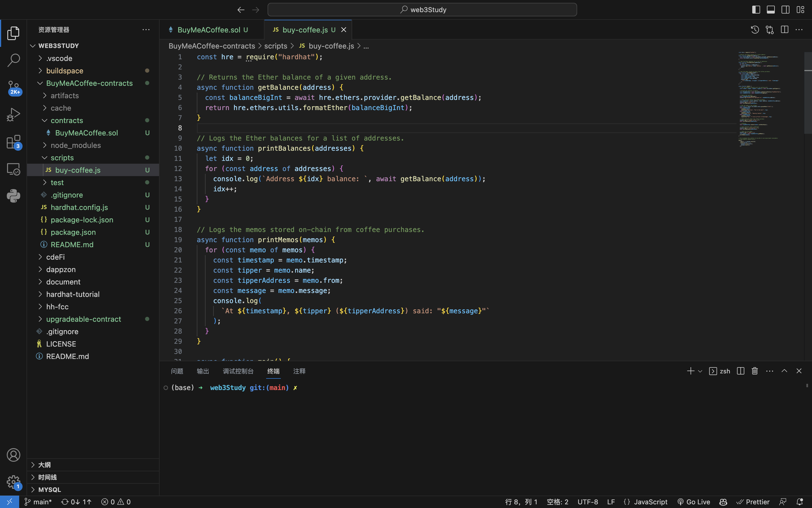The width and height of the screenshot is (812, 508).
Task: Switch to the 注释 comments panel tab
Action: (x=299, y=371)
